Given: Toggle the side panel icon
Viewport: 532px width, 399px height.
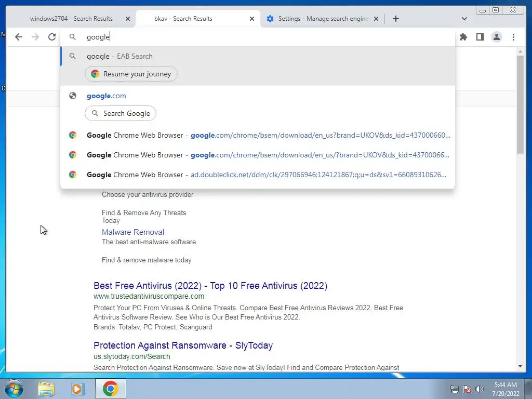Looking at the screenshot, I should (x=480, y=37).
